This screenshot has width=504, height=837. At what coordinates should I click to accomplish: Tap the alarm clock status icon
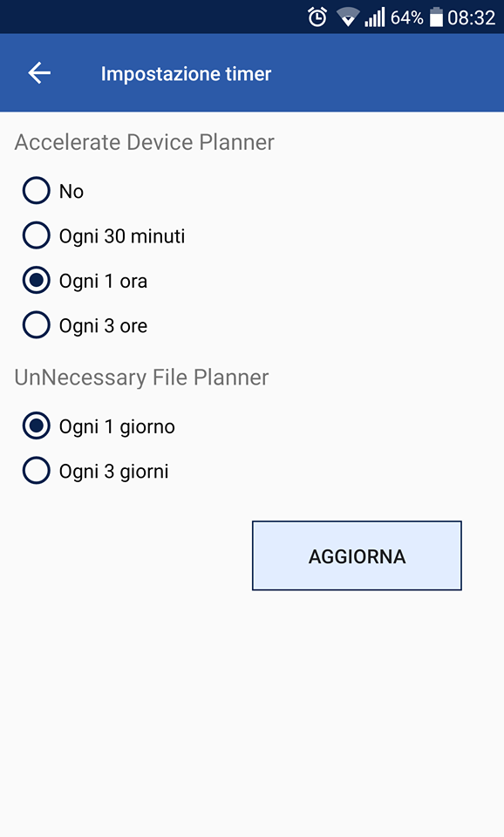317,17
